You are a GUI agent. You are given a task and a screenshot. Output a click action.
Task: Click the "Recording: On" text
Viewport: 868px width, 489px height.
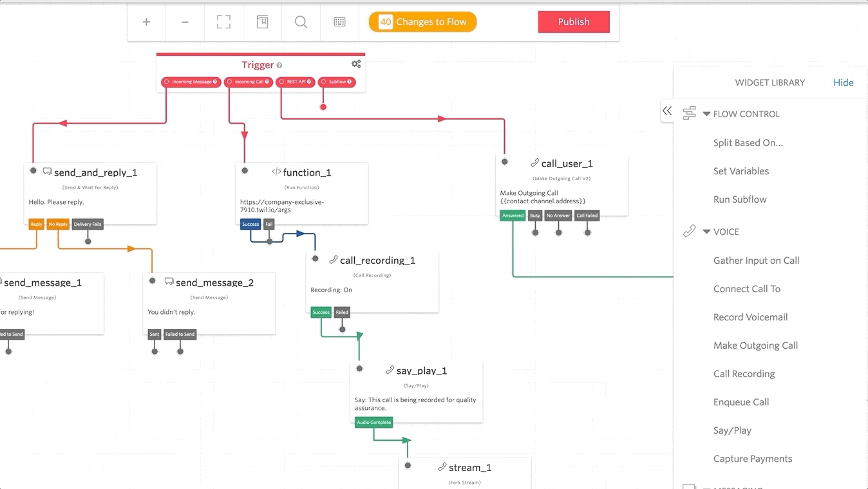[x=332, y=290]
